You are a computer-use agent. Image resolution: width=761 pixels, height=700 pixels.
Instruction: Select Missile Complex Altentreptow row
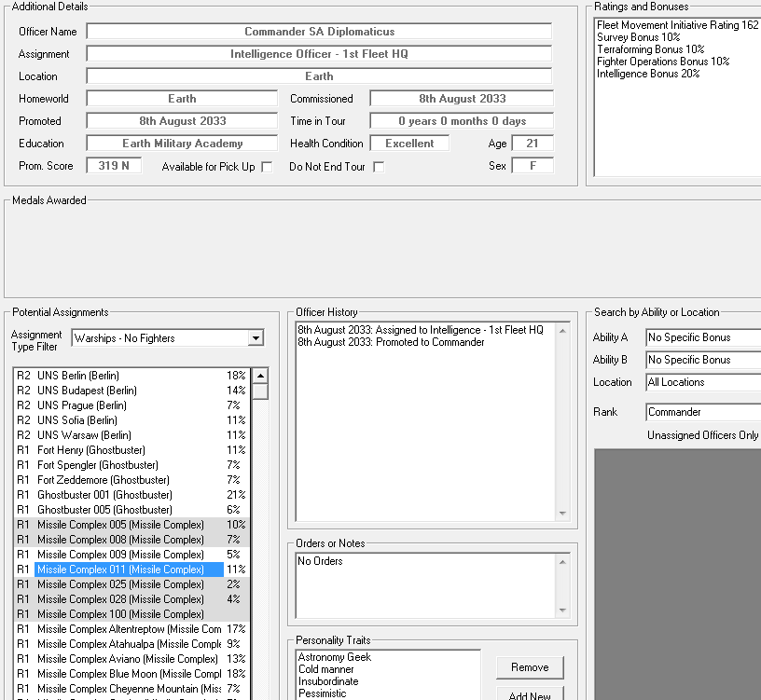tap(131, 629)
